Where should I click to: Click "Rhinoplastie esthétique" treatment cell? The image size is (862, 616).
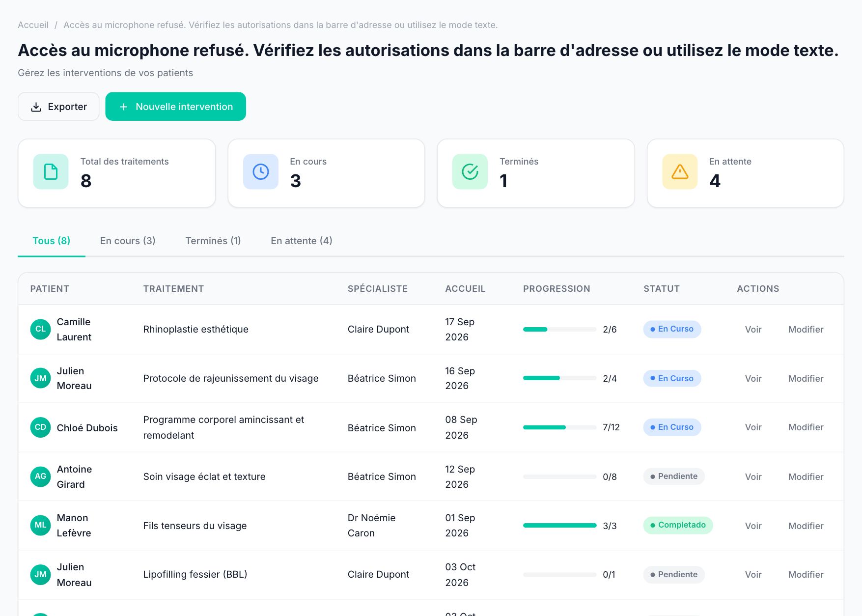pyautogui.click(x=195, y=329)
